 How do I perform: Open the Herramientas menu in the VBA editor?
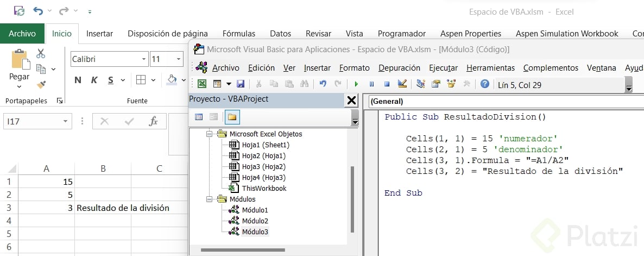coord(490,68)
